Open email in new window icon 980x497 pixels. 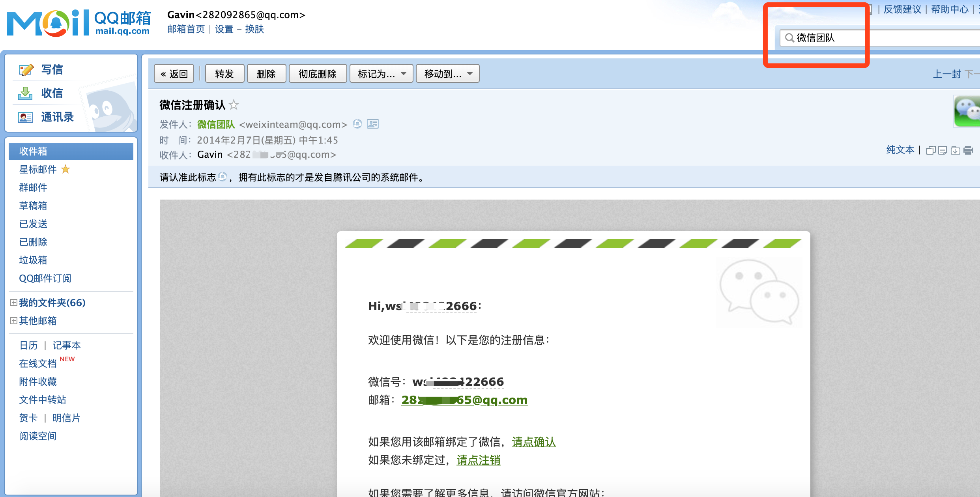(931, 150)
